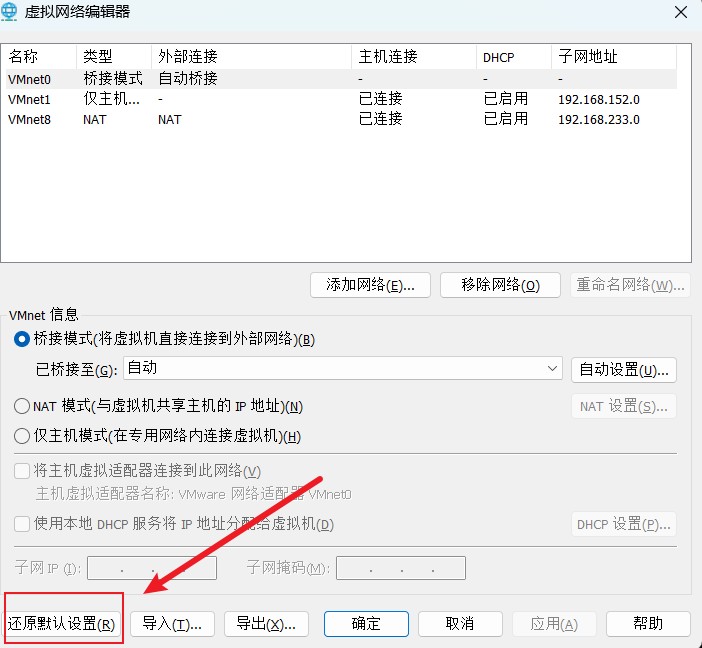Click 已连接 host cell of VMnet8
Screen dimensions: 702x648
pyautogui.click(x=381, y=119)
